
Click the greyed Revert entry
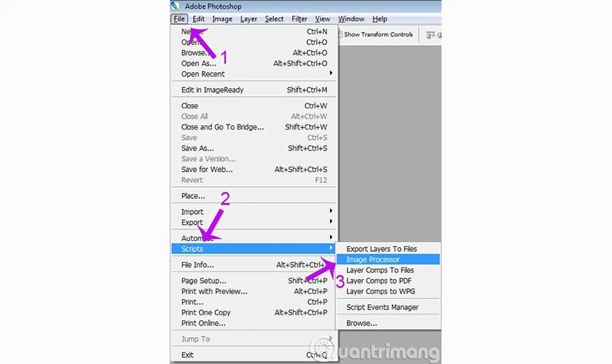pos(254,180)
